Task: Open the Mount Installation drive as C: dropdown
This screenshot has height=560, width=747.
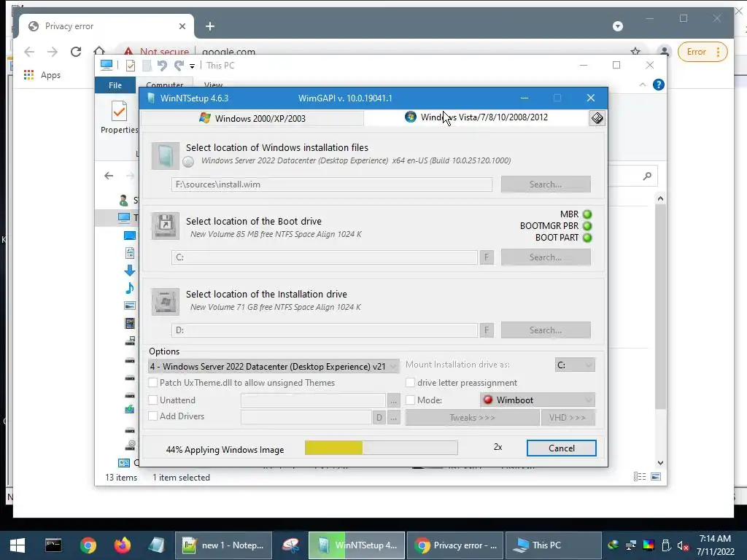Action: (x=575, y=365)
